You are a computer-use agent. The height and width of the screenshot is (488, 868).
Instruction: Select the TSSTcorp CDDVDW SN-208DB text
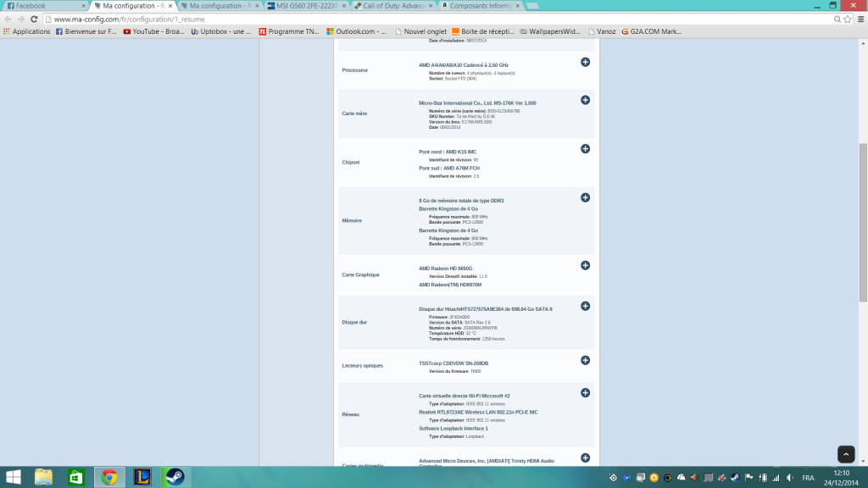(x=453, y=363)
